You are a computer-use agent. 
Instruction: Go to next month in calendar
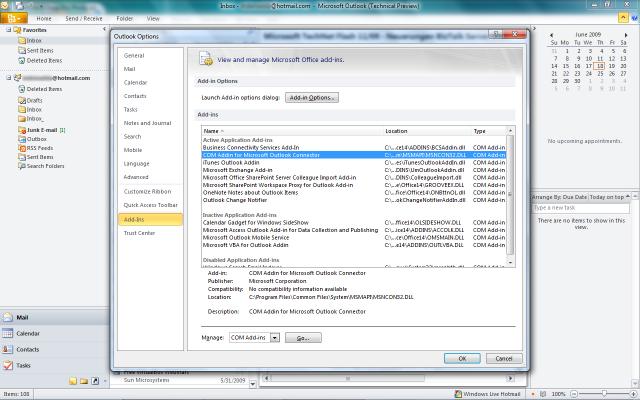[x=626, y=35]
